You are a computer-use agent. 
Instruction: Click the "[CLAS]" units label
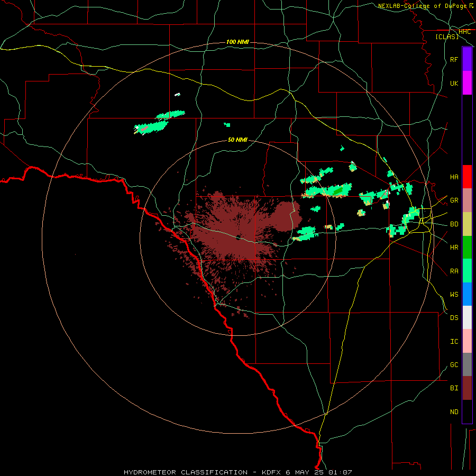point(447,36)
